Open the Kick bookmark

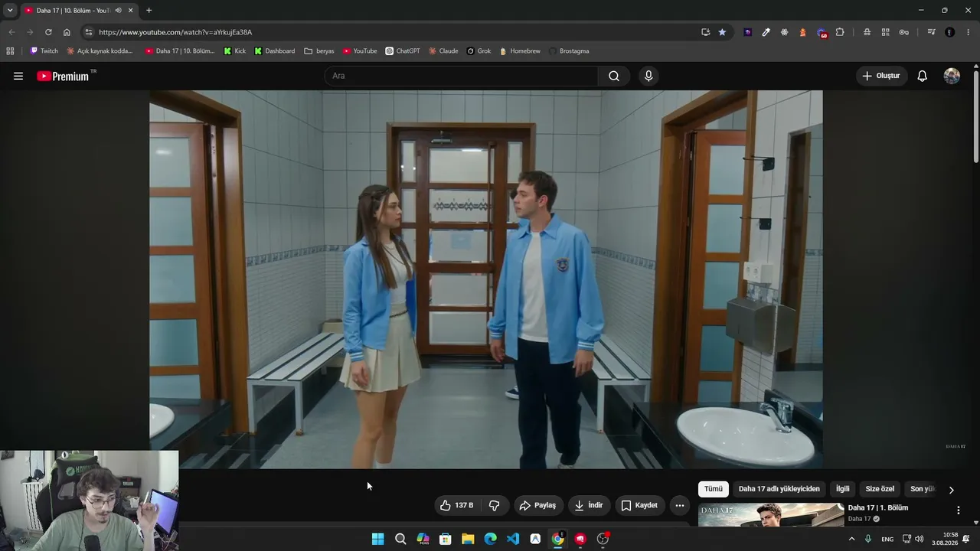(x=235, y=51)
